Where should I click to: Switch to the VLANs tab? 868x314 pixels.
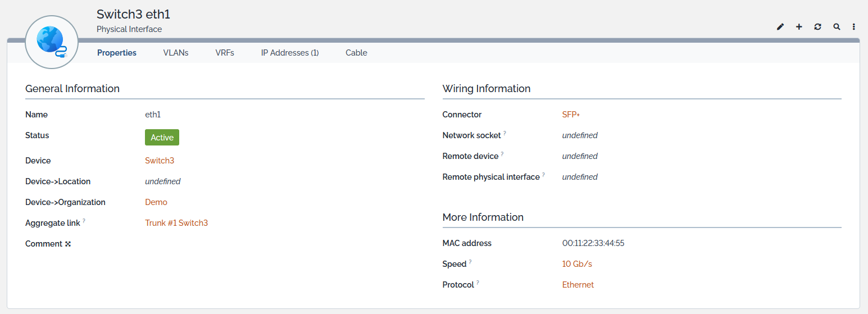176,53
